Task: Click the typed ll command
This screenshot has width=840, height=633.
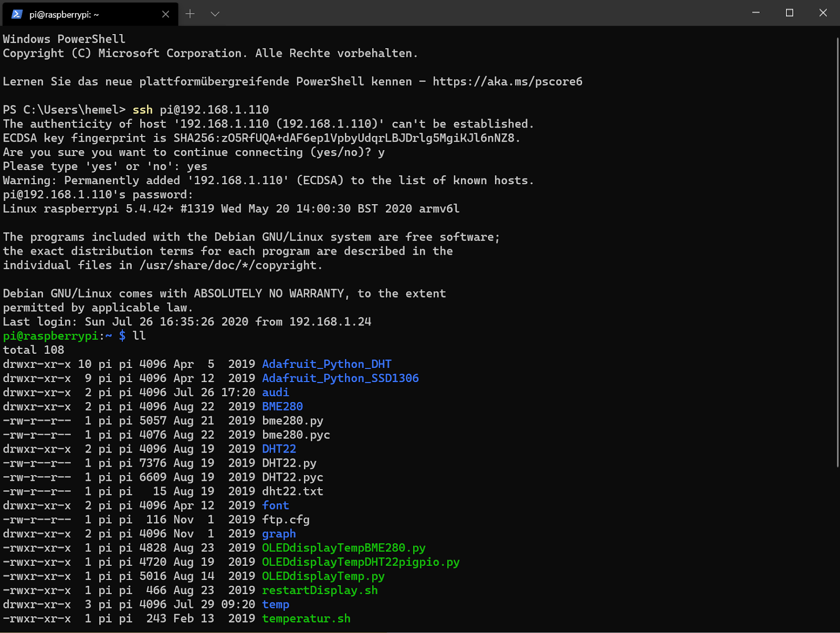Action: (x=139, y=336)
